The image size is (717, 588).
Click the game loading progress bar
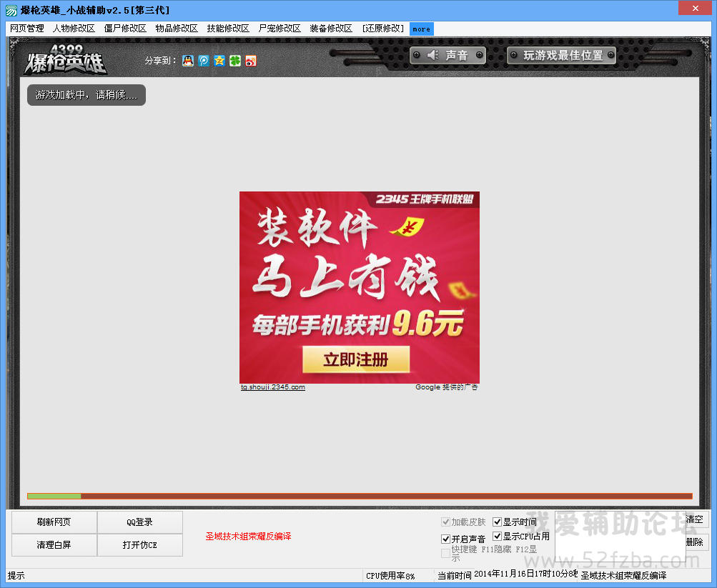tap(360, 496)
